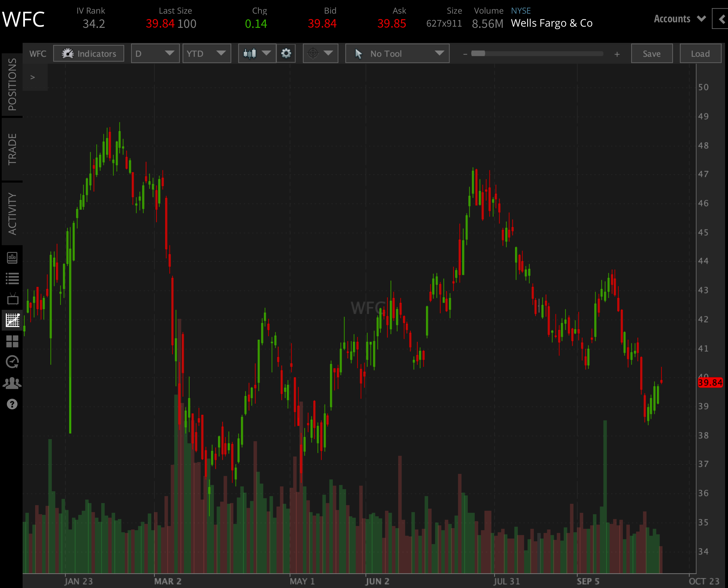728x588 pixels.
Task: Switch to the TRADE tab
Action: (x=12, y=149)
